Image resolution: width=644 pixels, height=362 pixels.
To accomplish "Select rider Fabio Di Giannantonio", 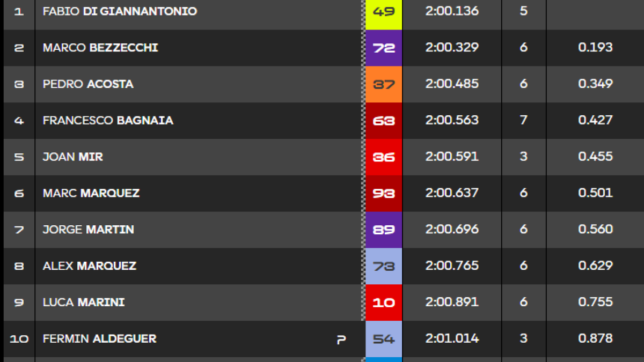I will coord(120,11).
